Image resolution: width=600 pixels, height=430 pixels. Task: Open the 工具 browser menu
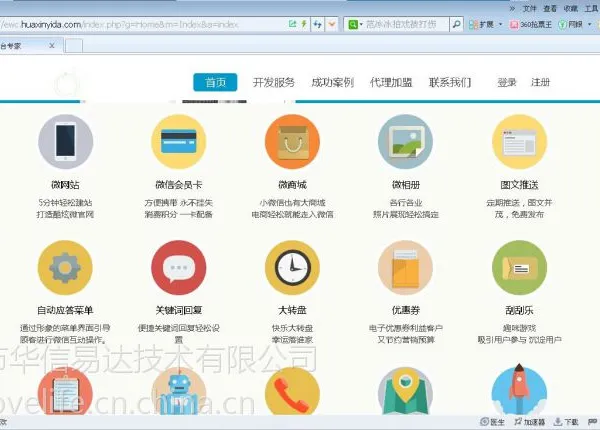click(591, 8)
